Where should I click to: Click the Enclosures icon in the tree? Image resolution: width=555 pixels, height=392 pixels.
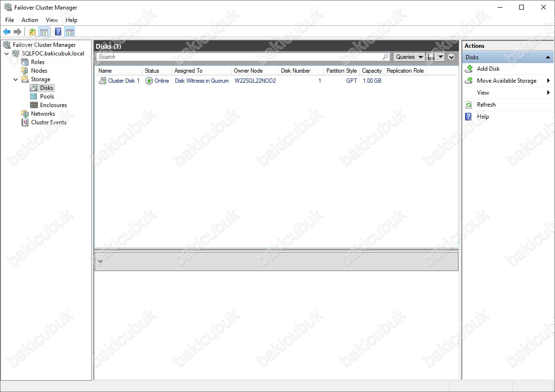point(33,105)
